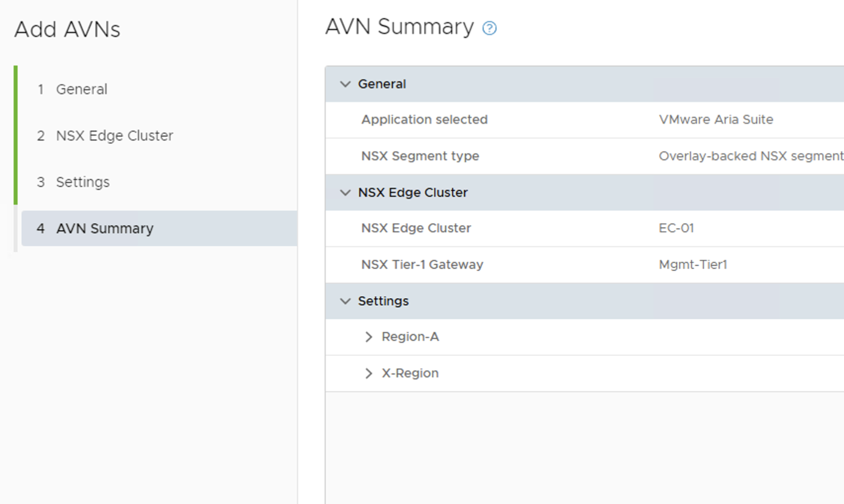Screen dimensions: 844x504
Task: Select step 4 AVN Summary
Action: coord(104,229)
